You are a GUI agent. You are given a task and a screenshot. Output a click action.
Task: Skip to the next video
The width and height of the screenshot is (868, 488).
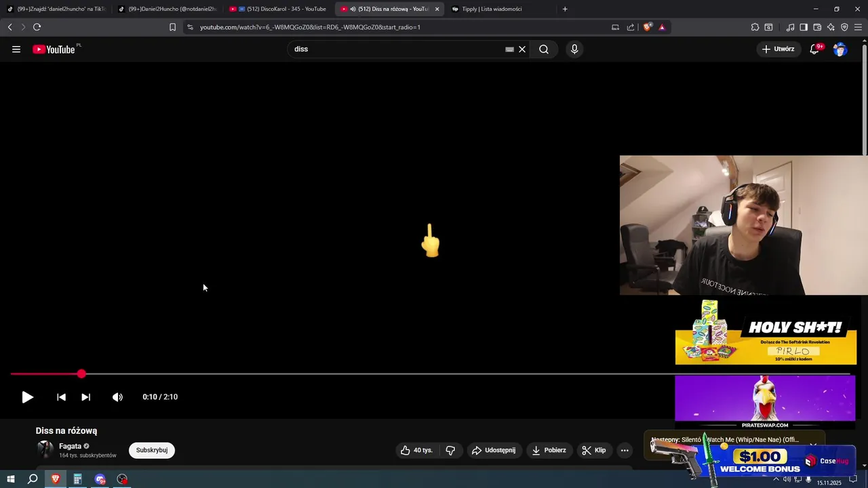85,397
